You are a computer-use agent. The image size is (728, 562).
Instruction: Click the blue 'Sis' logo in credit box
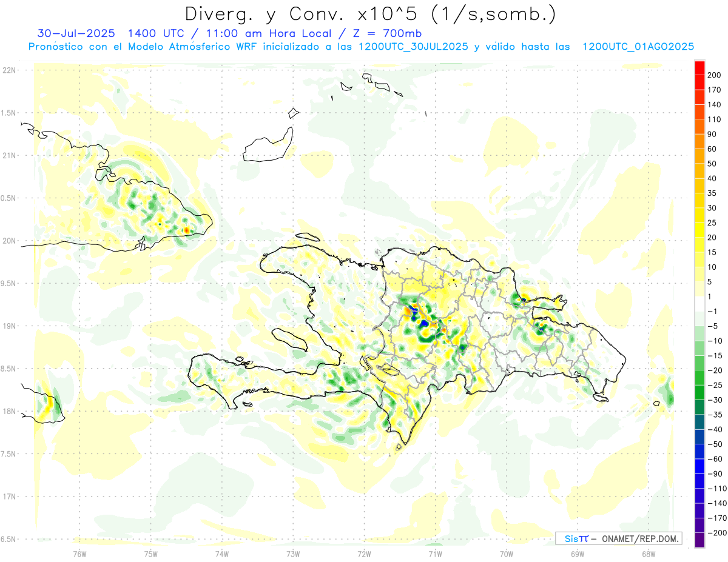point(572,538)
